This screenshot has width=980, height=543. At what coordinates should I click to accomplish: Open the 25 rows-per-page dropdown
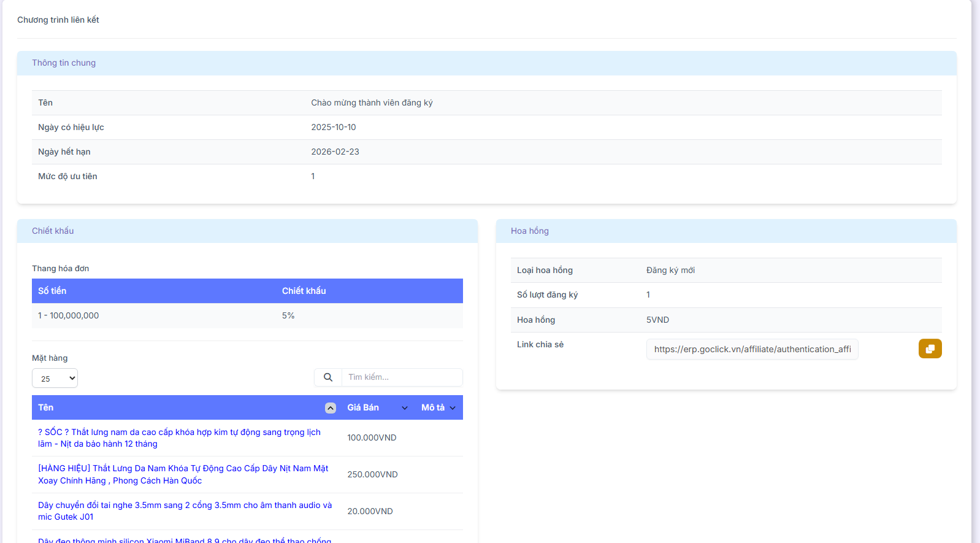[x=55, y=378]
